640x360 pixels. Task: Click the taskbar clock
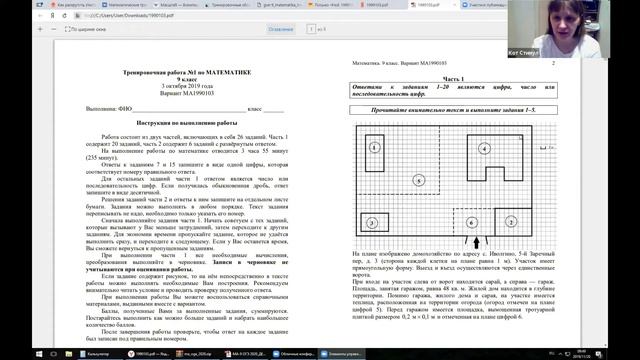pos(582,354)
